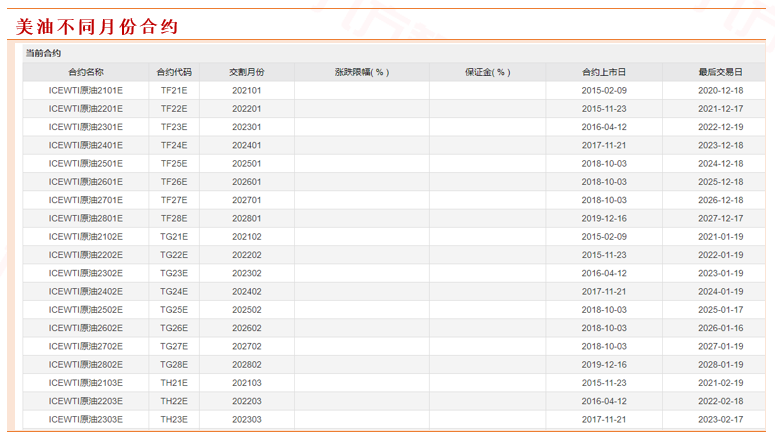Select contract name ICEWTI原油2601E
Viewport: 775px width, 440px height.
tap(86, 182)
